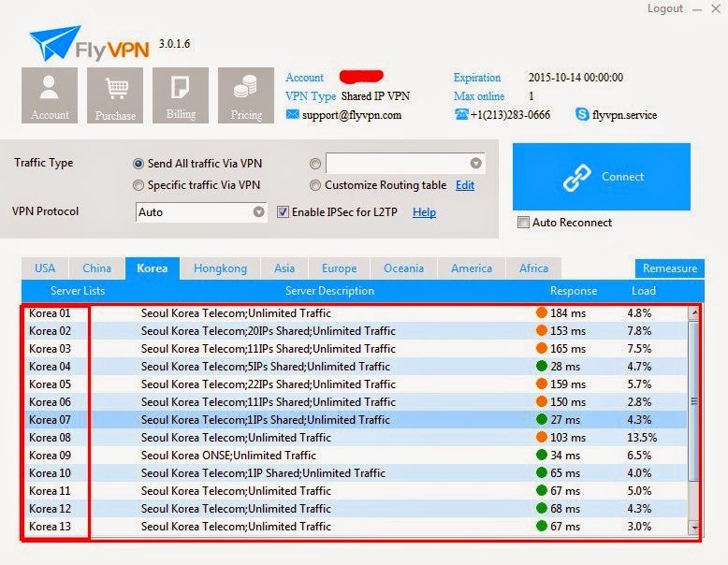
Task: Toggle Enable IPSec for L2TP checkbox
Action: point(283,212)
